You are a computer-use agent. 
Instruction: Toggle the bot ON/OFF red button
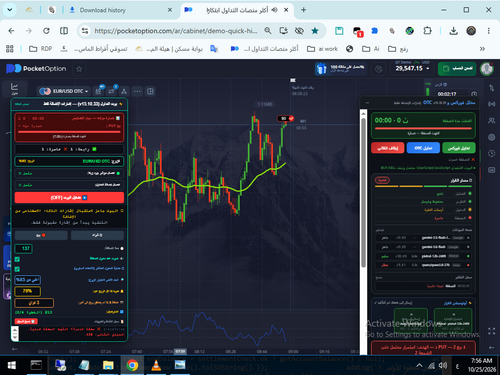tap(69, 198)
